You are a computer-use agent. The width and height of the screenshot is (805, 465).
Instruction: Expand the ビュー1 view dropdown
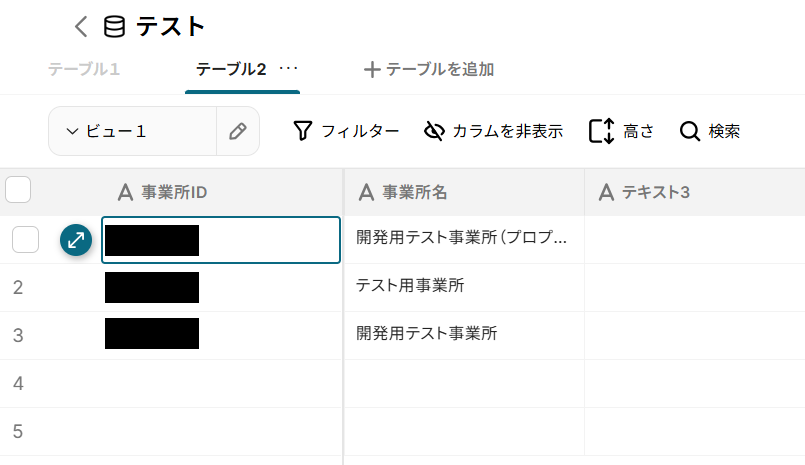point(132,131)
